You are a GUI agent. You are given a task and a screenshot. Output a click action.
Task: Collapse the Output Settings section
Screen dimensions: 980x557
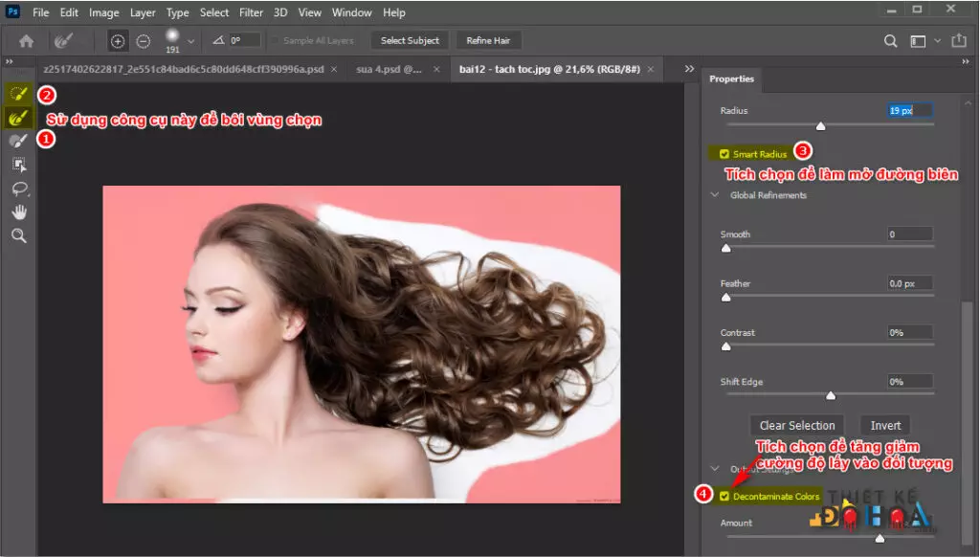(714, 468)
